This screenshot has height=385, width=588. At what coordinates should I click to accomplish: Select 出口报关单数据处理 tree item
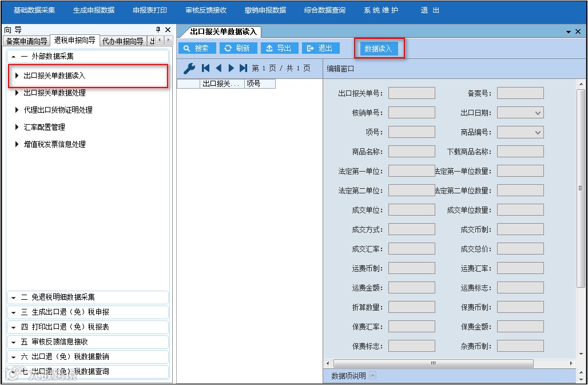(x=54, y=93)
